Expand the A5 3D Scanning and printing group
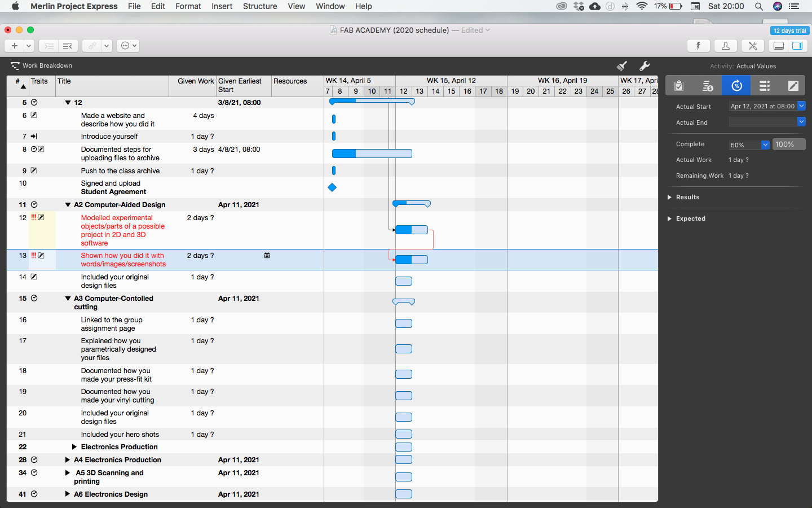The height and width of the screenshot is (508, 812). coord(68,473)
